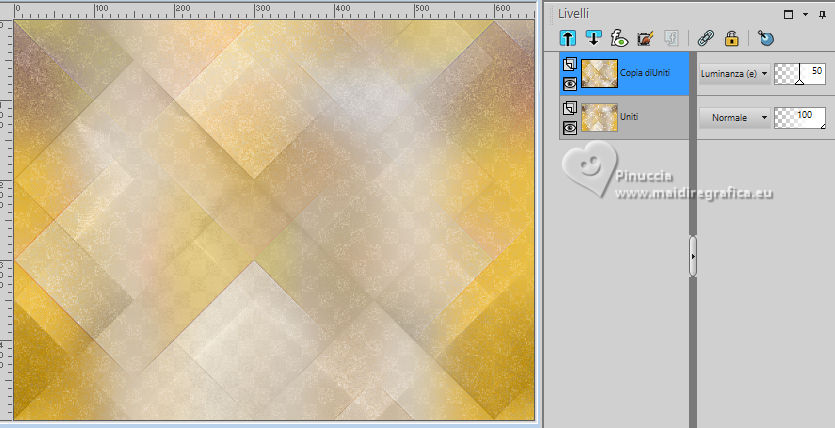Hide the Uniti layer
835x428 pixels.
tap(570, 128)
